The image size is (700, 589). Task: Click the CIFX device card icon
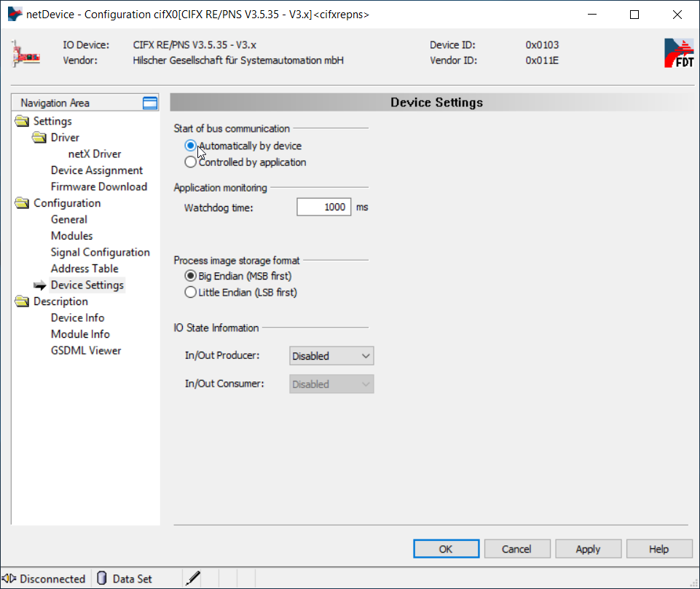click(x=25, y=53)
